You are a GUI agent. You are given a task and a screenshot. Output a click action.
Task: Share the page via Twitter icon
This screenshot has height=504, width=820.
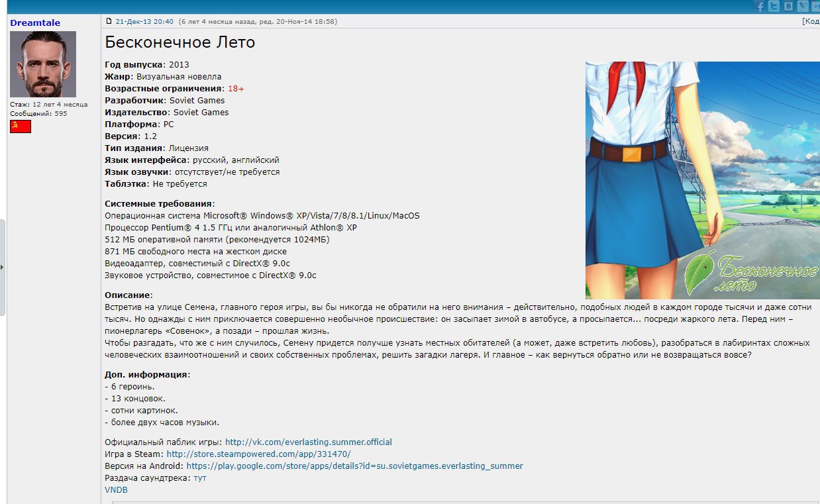[x=774, y=6]
